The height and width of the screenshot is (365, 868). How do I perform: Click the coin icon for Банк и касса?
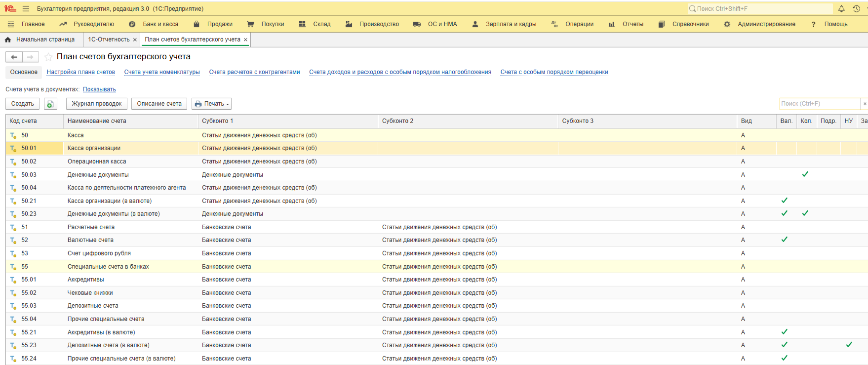pos(132,24)
